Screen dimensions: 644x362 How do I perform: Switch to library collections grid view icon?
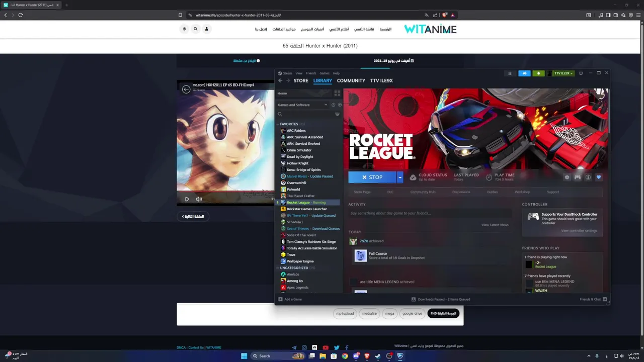coord(337,94)
